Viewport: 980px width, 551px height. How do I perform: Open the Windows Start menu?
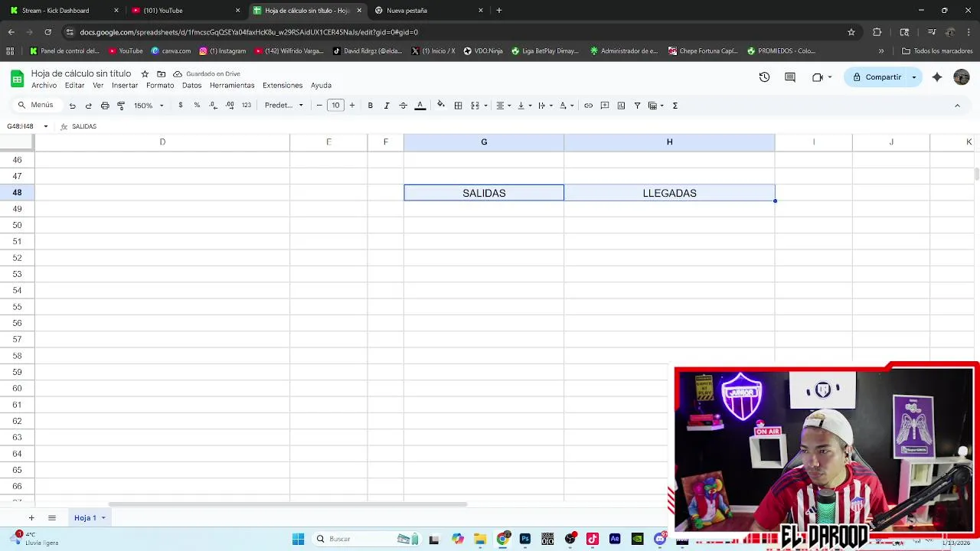[x=298, y=539]
